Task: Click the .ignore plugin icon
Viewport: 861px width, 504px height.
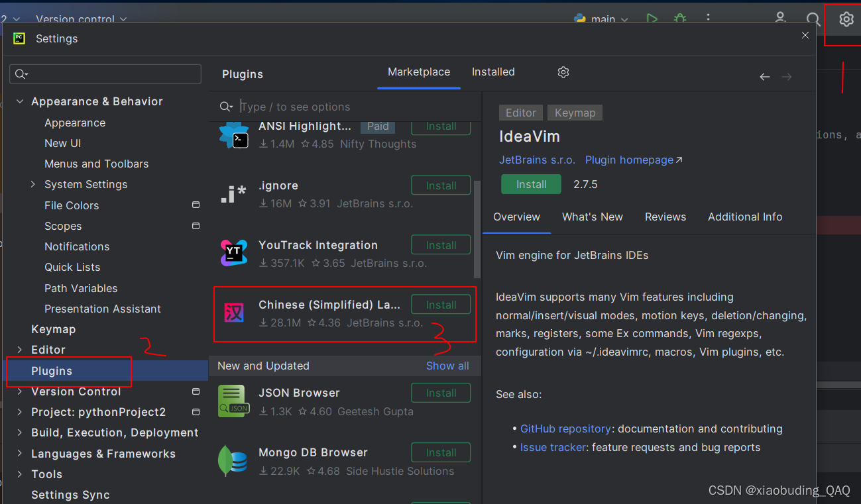Action: click(233, 194)
